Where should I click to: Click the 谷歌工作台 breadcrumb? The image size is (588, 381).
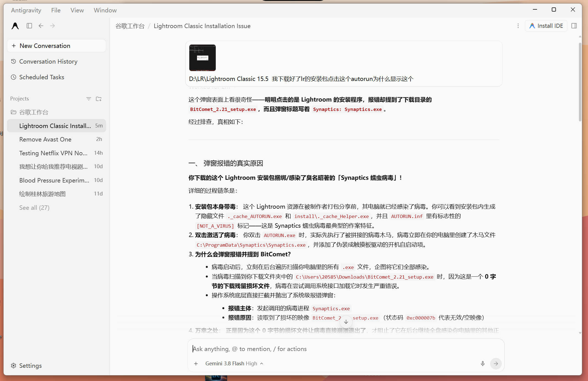130,26
